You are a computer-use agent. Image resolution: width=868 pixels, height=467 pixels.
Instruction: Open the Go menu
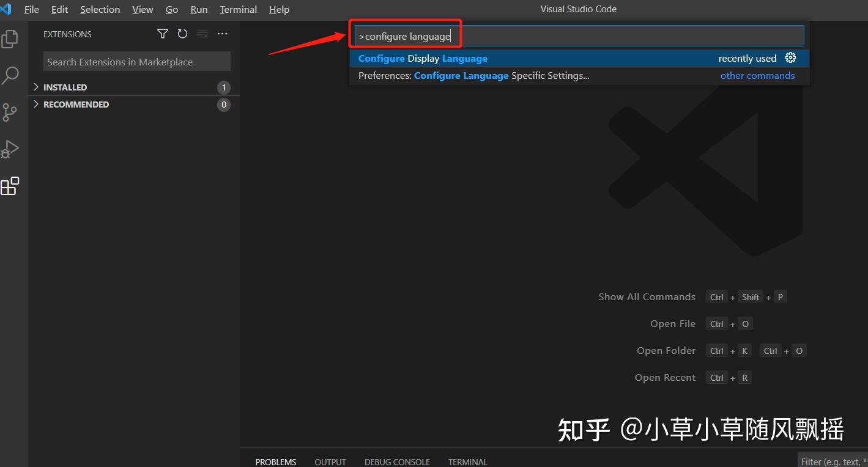pos(172,10)
